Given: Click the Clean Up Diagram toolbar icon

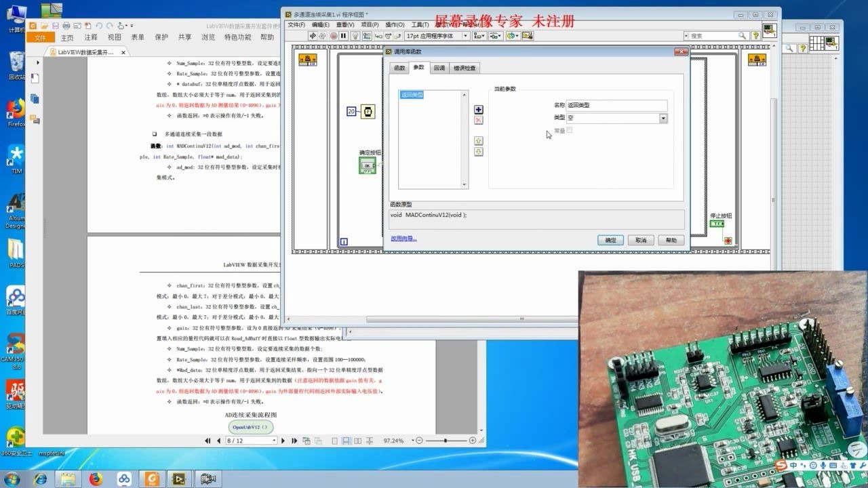Looking at the screenshot, I should 527,35.
